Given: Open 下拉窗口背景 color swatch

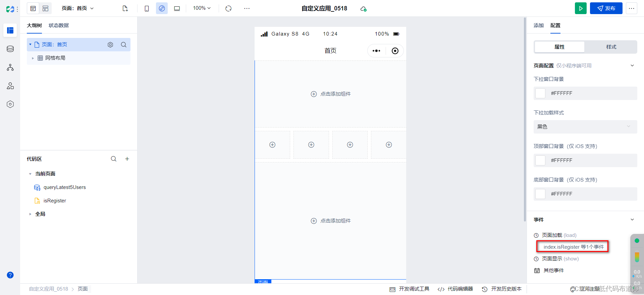Looking at the screenshot, I should (540, 93).
